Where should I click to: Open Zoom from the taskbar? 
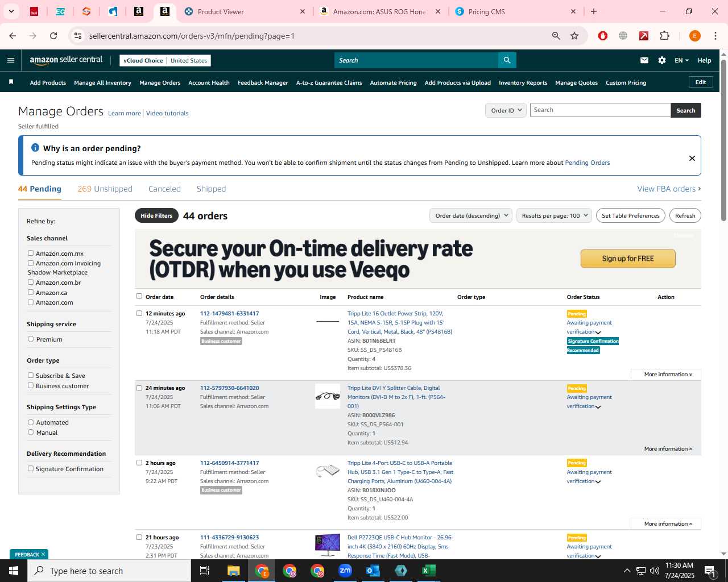pyautogui.click(x=345, y=571)
